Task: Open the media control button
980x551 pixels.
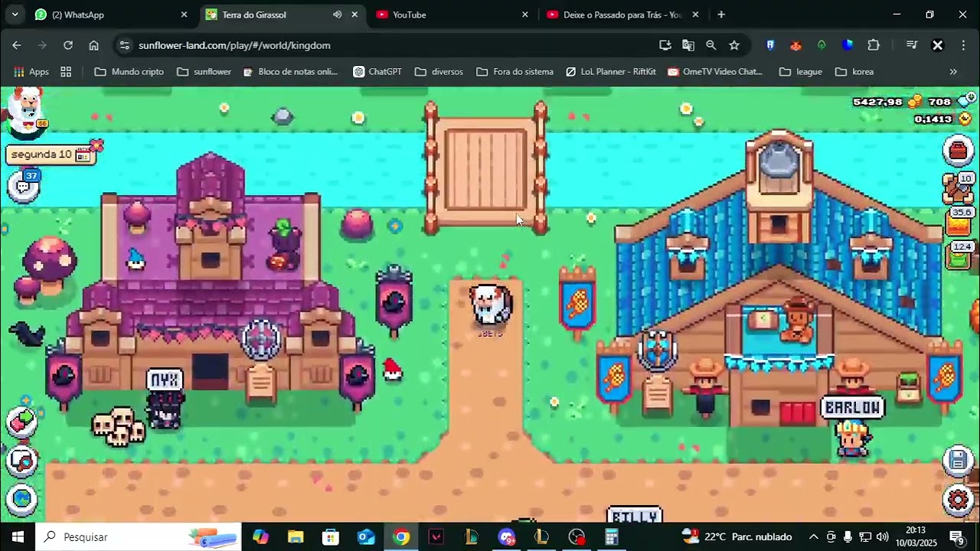Action: [x=911, y=45]
